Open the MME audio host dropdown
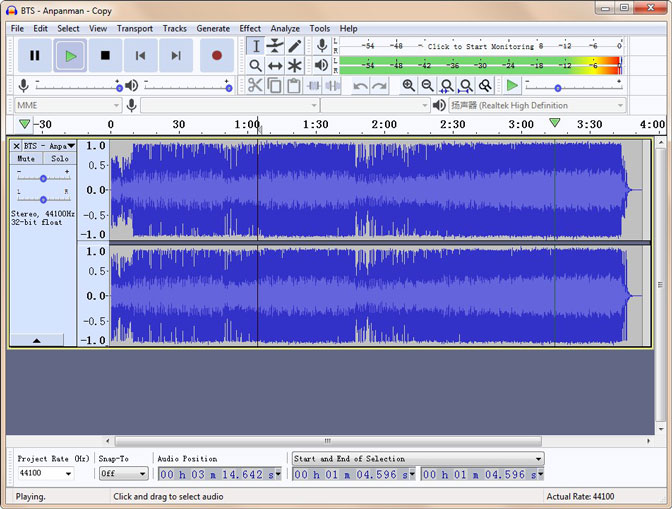This screenshot has width=672, height=509. point(69,105)
